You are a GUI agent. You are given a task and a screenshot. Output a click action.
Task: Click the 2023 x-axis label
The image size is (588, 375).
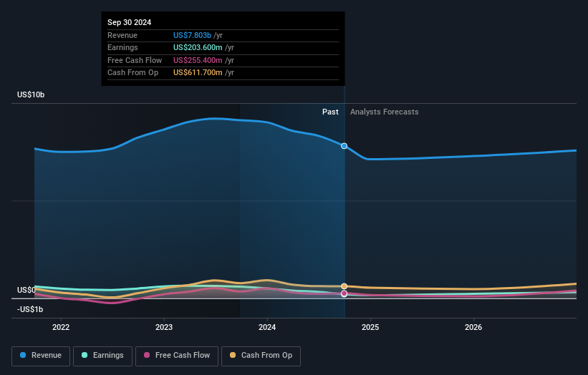point(164,327)
